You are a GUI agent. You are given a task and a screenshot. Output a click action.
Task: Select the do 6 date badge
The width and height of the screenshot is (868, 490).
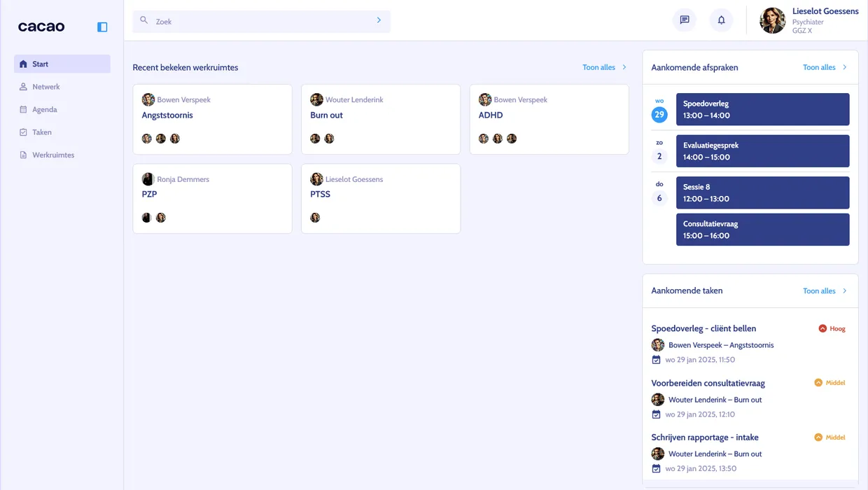[x=659, y=198]
